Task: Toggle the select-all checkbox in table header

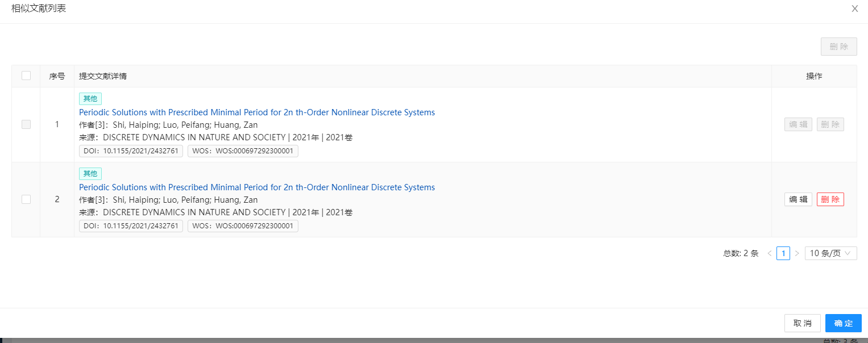Action: coord(26,76)
